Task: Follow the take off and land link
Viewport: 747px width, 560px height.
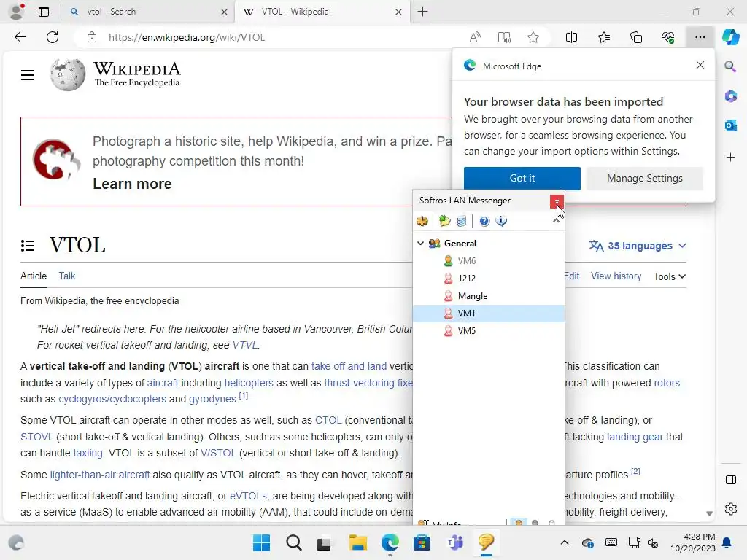Action: click(349, 366)
